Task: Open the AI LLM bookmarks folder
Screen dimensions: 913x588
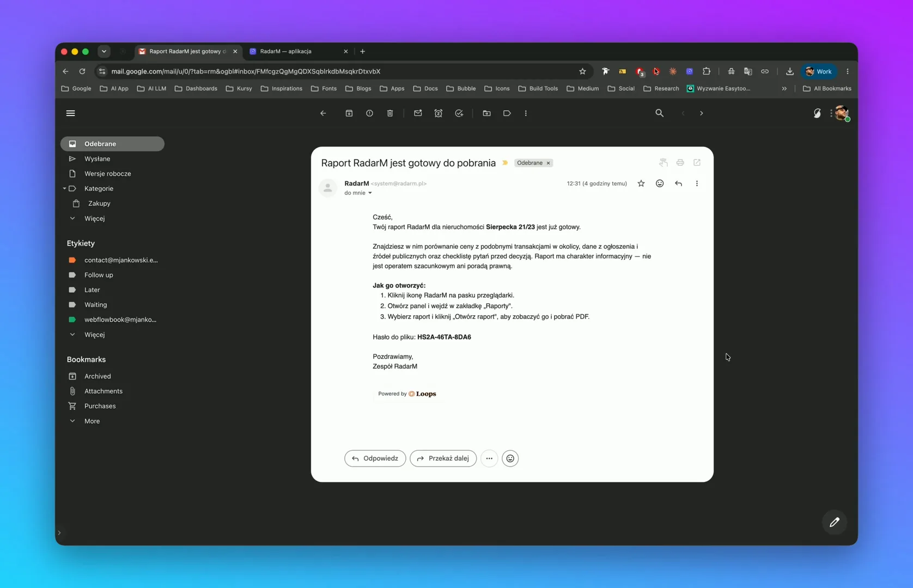Action: (152, 89)
